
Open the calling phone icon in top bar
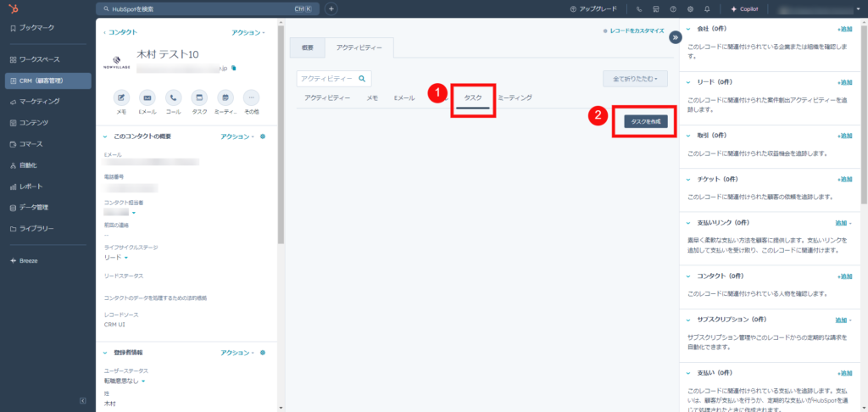[x=639, y=8]
